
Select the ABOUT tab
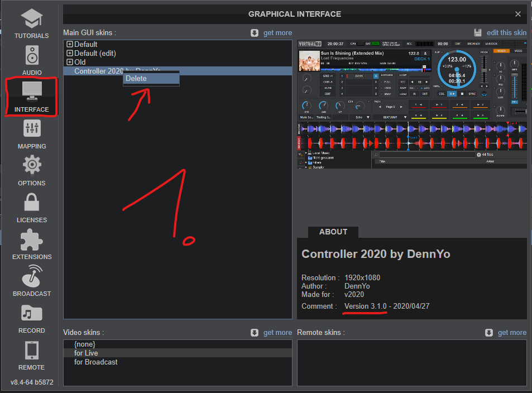[x=333, y=232]
